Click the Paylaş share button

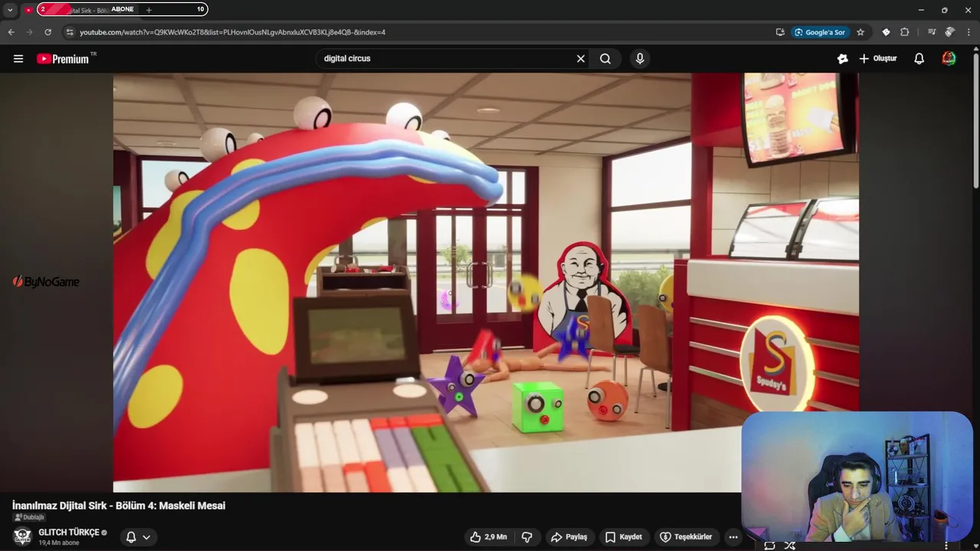(x=569, y=537)
